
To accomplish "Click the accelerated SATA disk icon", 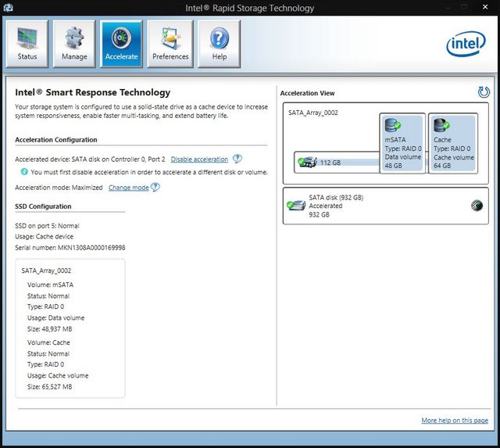I will [296, 205].
